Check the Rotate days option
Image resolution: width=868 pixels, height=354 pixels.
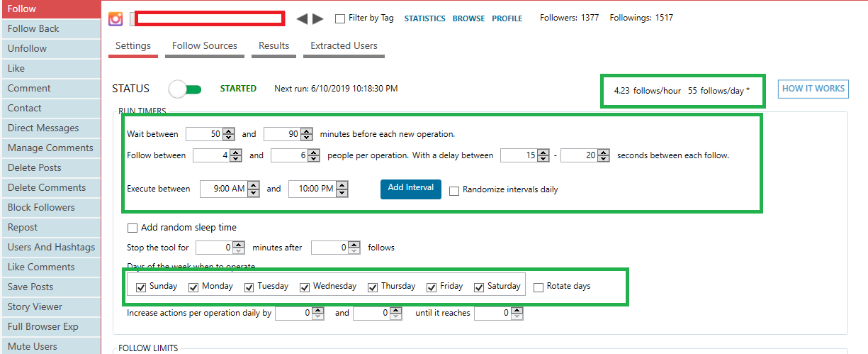click(539, 287)
